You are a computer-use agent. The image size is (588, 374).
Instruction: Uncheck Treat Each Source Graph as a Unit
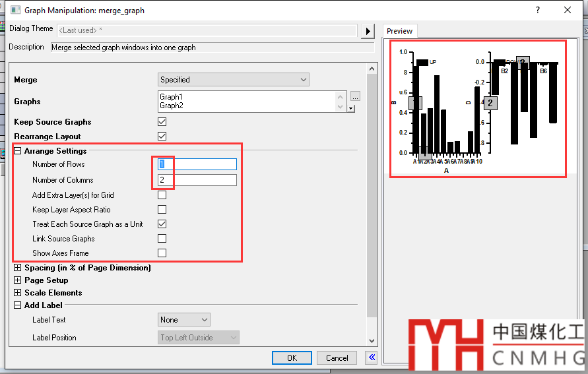[162, 224]
